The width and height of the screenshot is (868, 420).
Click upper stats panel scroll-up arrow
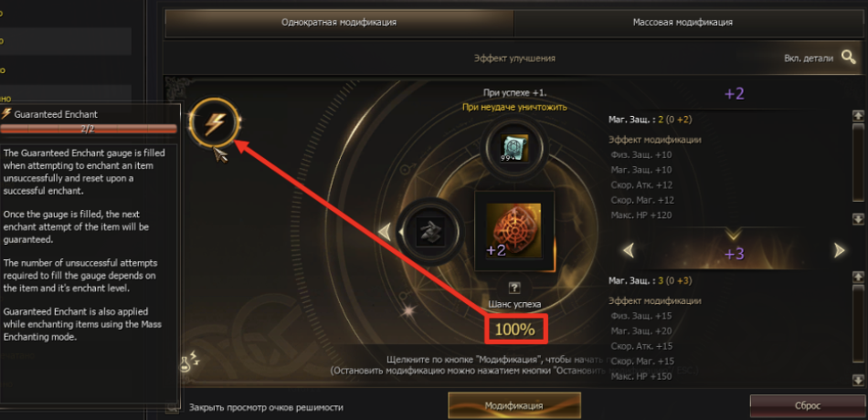click(x=858, y=116)
